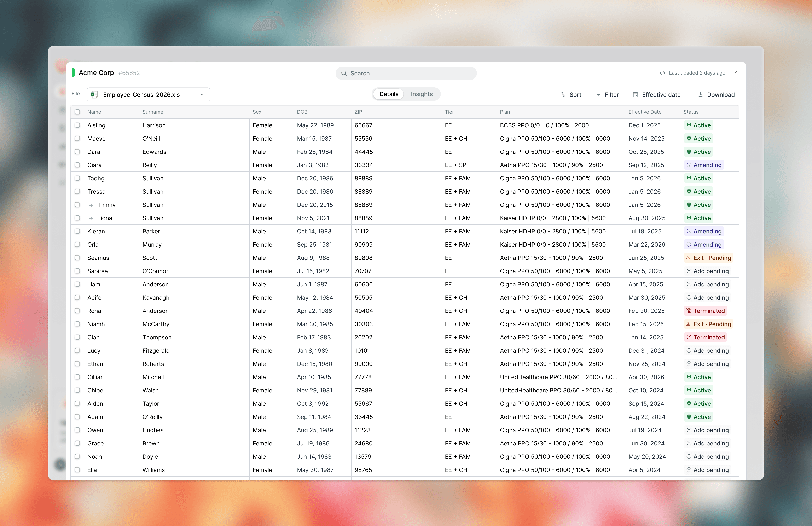
Task: Click the Amending status icon for Ciara Reilly
Action: pyautogui.click(x=689, y=165)
